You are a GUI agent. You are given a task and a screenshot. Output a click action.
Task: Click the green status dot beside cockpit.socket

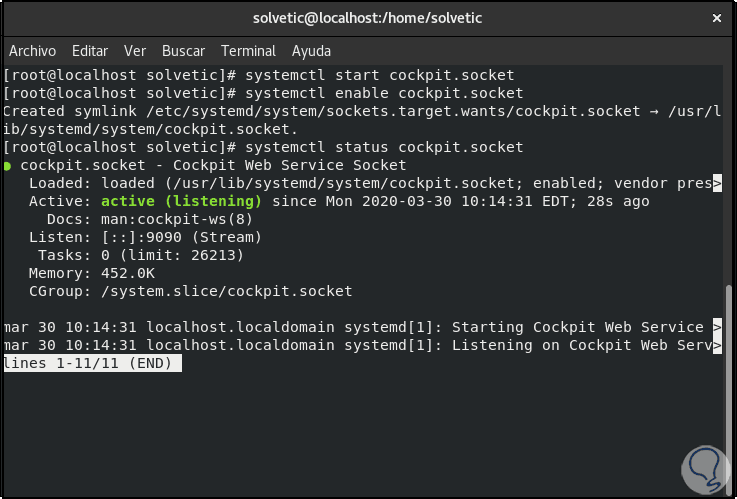8,166
